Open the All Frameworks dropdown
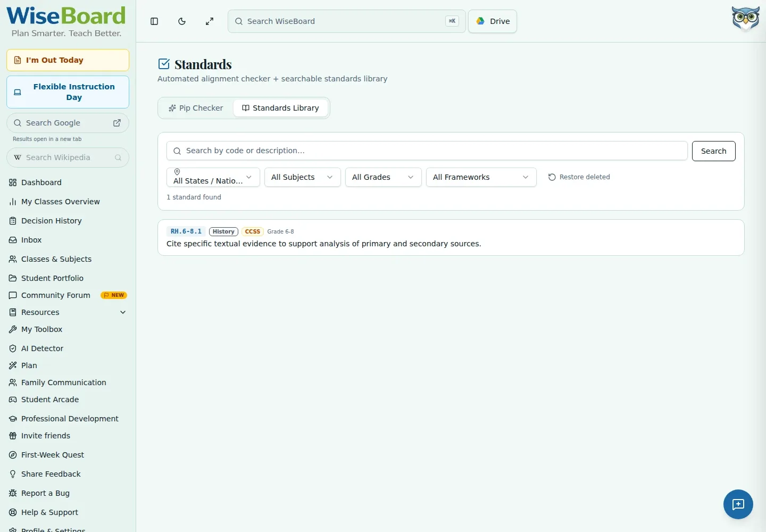Viewport: 766px width, 532px height. (481, 177)
